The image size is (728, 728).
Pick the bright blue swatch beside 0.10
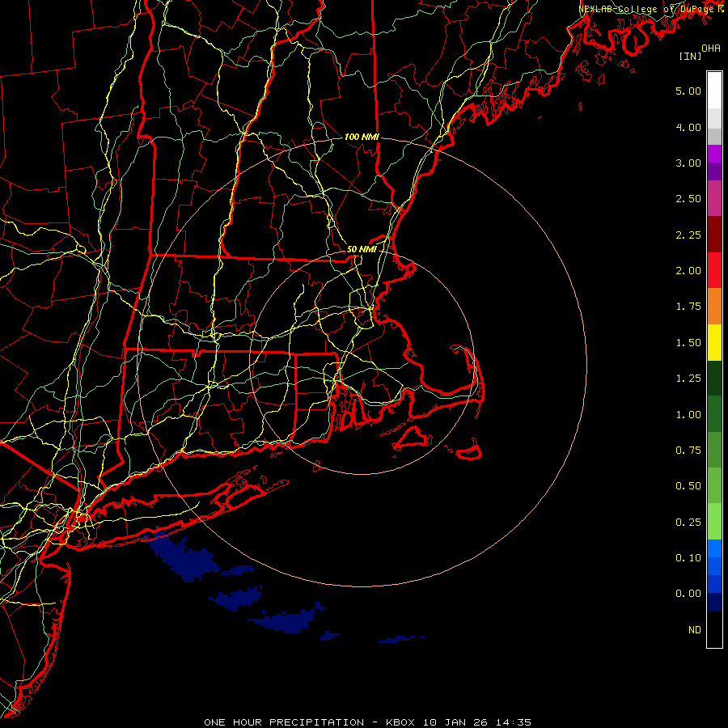pyautogui.click(x=714, y=548)
